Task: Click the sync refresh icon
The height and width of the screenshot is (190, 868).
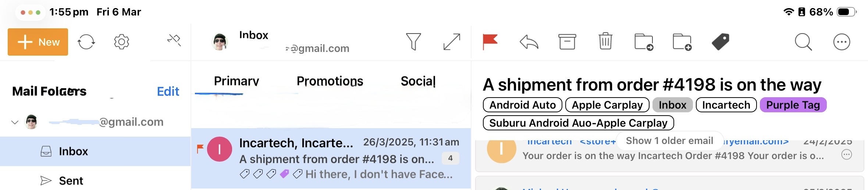Action: point(86,42)
